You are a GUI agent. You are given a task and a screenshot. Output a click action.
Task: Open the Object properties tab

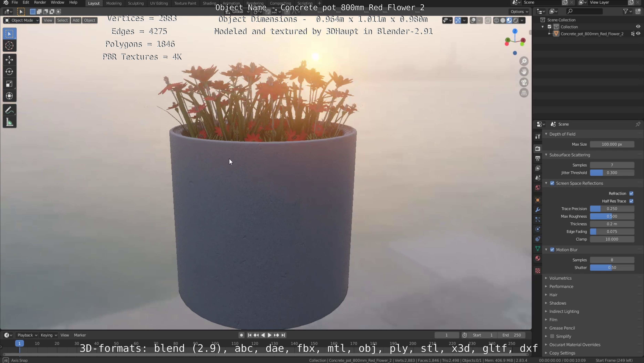pos(538,200)
